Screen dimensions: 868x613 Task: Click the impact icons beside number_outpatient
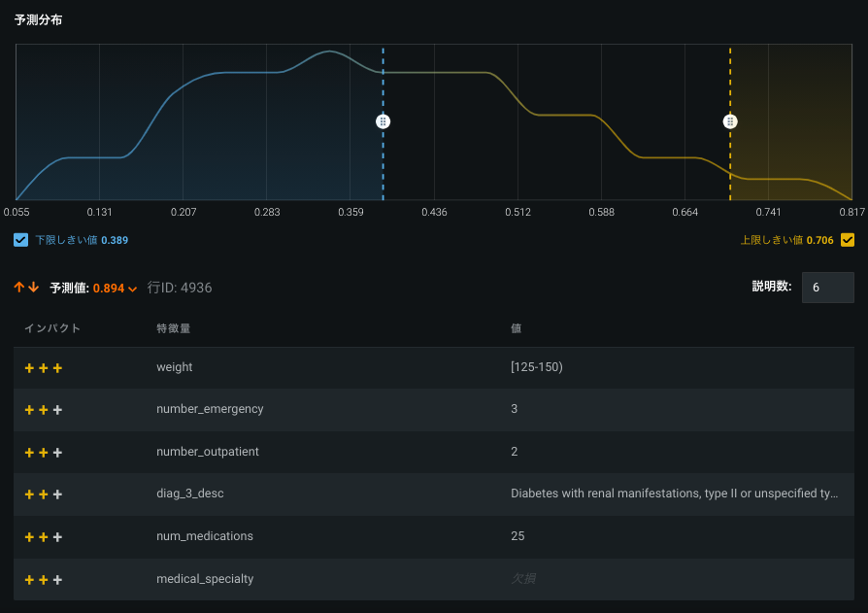pos(44,453)
